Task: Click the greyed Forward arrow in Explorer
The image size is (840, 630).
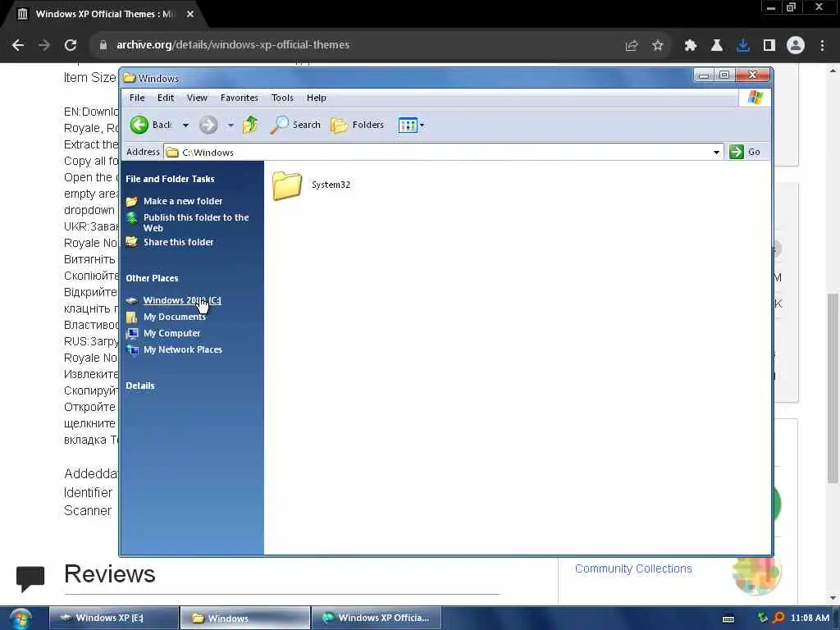Action: coord(208,125)
